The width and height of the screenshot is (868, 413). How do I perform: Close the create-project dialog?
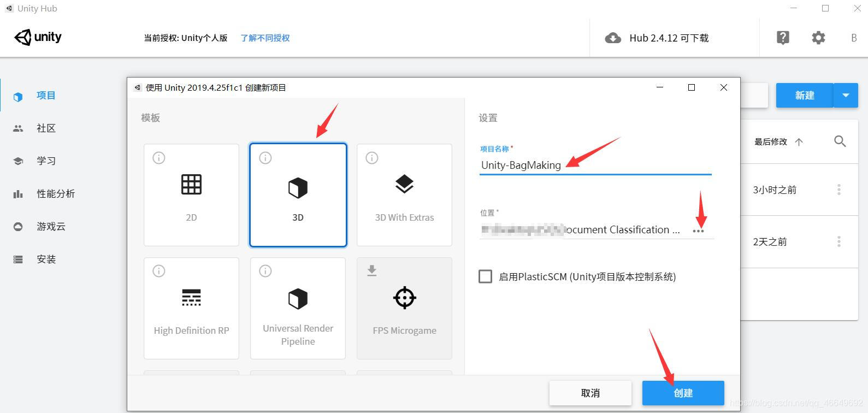(724, 87)
